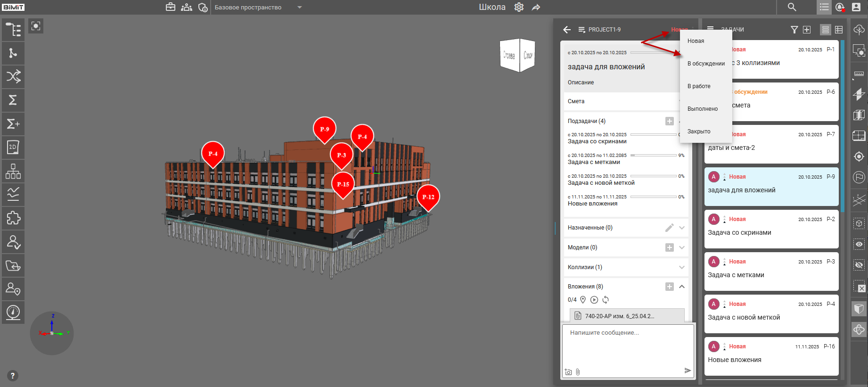This screenshot has width=868, height=387.
Task: Collapse the Вложения section
Action: (682, 287)
